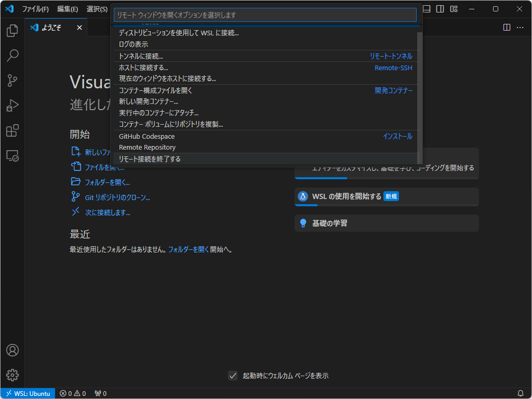The height and width of the screenshot is (399, 532).
Task: Split the editor to the right
Action: point(507,28)
